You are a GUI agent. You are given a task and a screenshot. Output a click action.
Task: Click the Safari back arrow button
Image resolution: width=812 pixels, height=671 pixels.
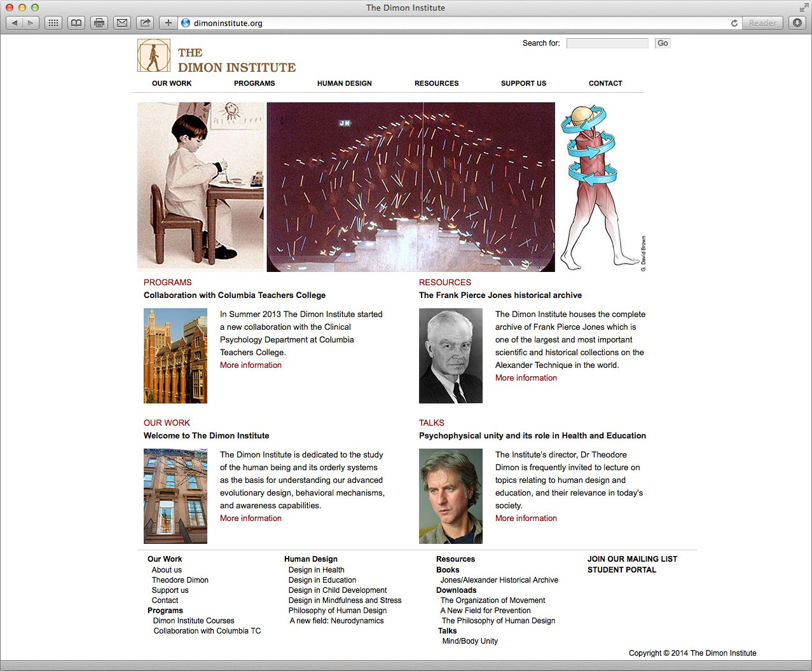15,23
